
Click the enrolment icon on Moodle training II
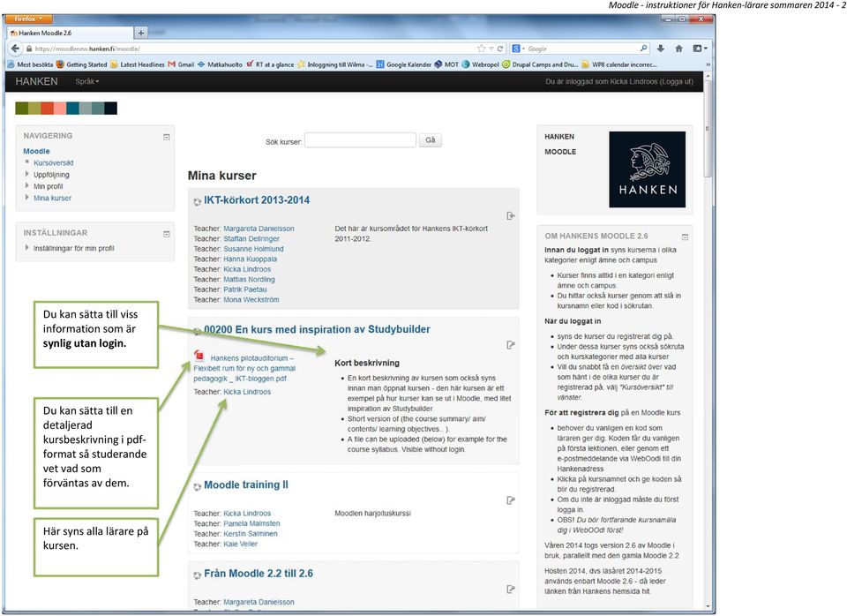click(x=511, y=500)
